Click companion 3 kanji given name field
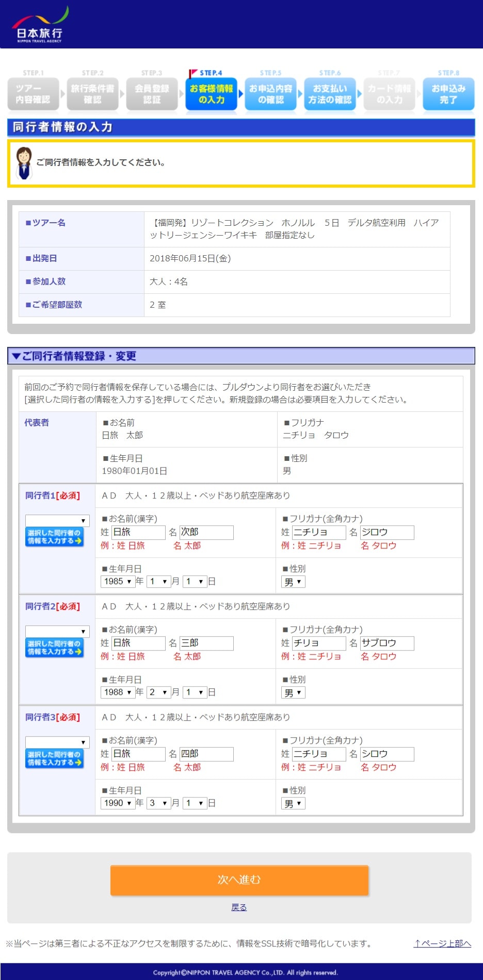The image size is (483, 980). pos(206,754)
